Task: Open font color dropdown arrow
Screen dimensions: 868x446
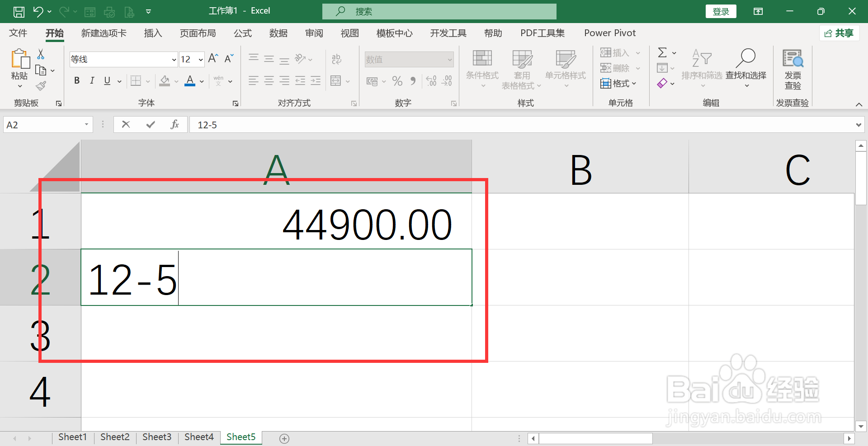Action: (202, 82)
